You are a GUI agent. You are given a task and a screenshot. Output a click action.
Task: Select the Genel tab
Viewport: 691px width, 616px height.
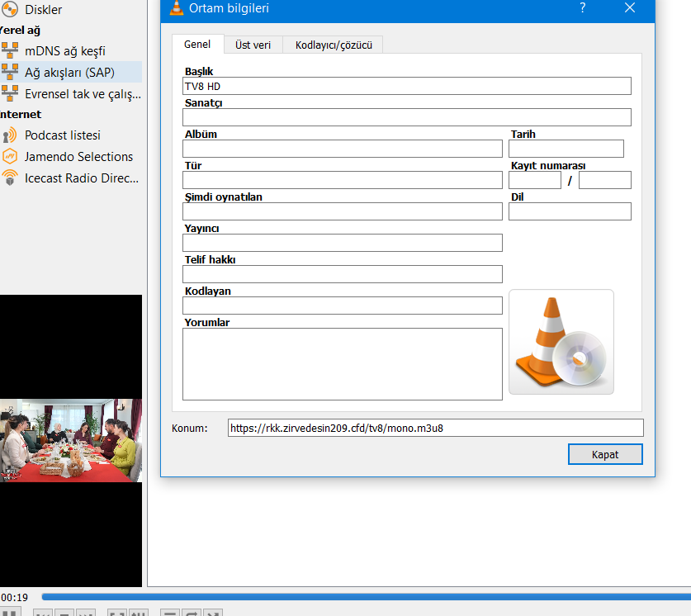tap(197, 45)
